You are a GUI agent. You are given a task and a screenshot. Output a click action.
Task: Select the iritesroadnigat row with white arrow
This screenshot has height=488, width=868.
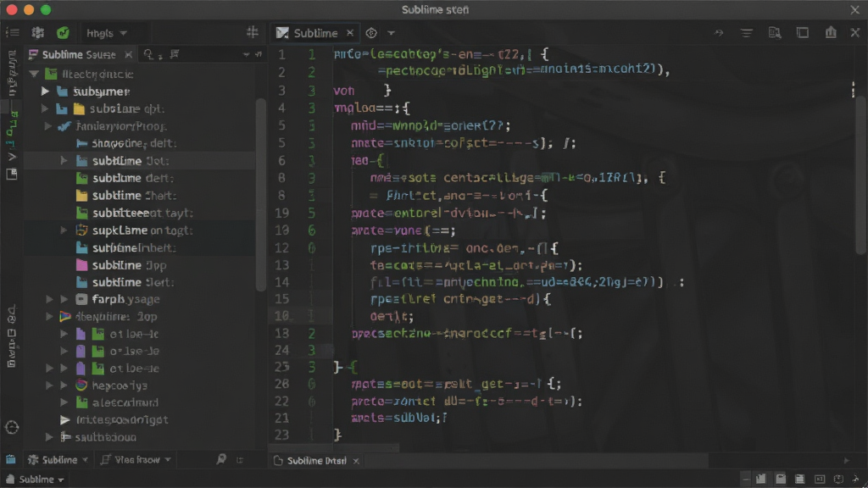pos(140,420)
